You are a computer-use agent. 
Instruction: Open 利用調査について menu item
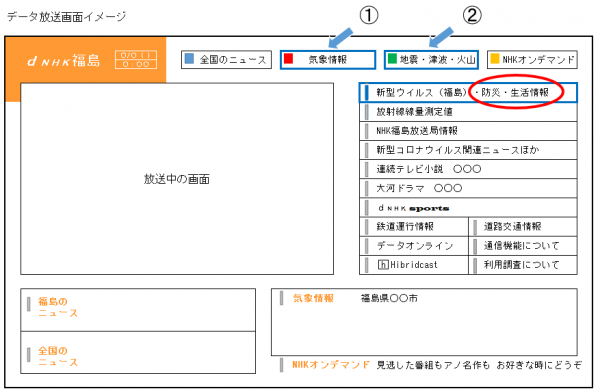tap(523, 265)
